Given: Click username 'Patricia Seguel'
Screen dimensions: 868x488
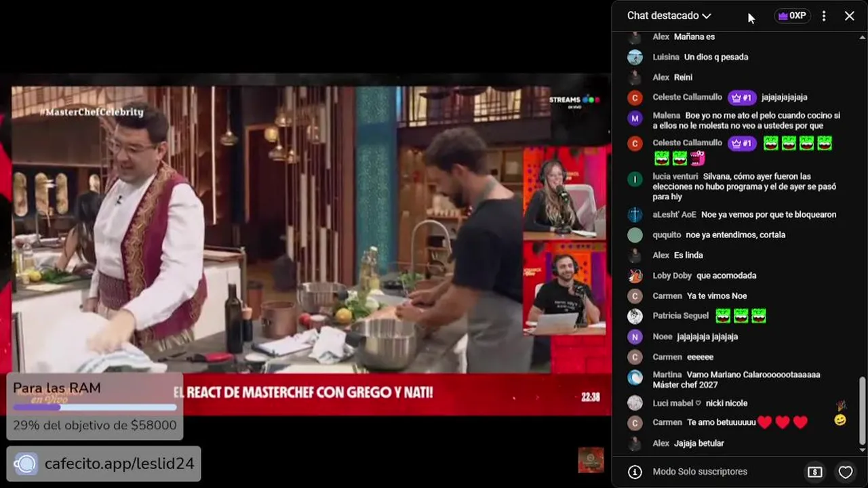Looking at the screenshot, I should point(681,315).
